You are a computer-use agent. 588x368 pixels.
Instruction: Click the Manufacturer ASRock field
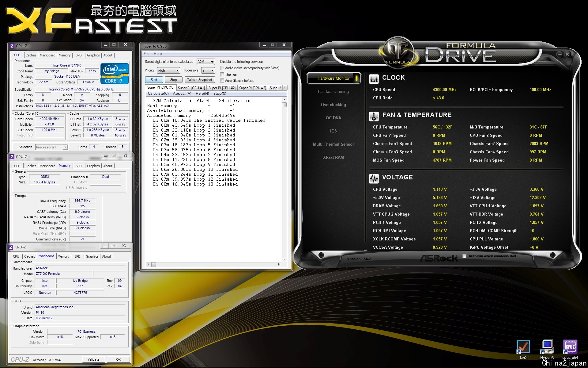coord(80,268)
